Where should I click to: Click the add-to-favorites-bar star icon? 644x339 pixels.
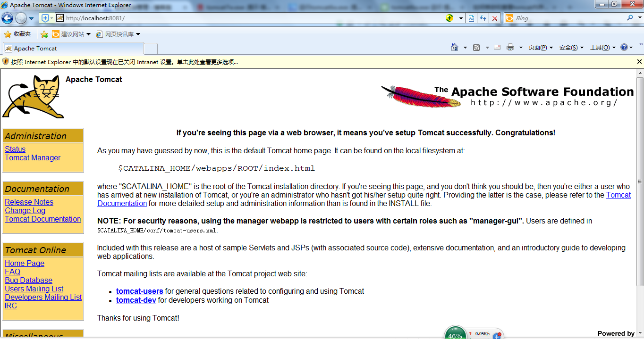[x=44, y=34]
